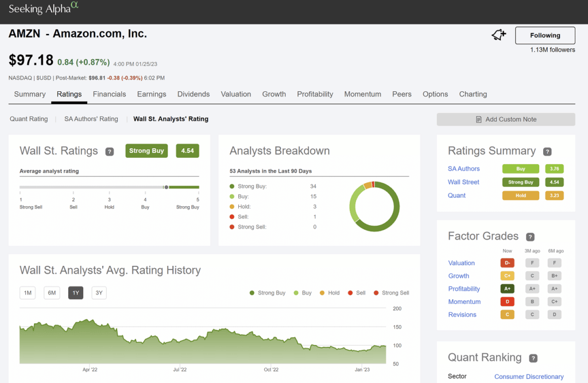Click the help icon next to Factor Grades
This screenshot has height=383, width=588.
point(530,237)
